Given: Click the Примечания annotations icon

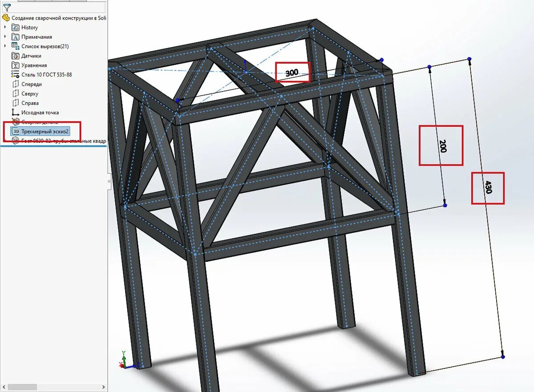Looking at the screenshot, I should (16, 37).
